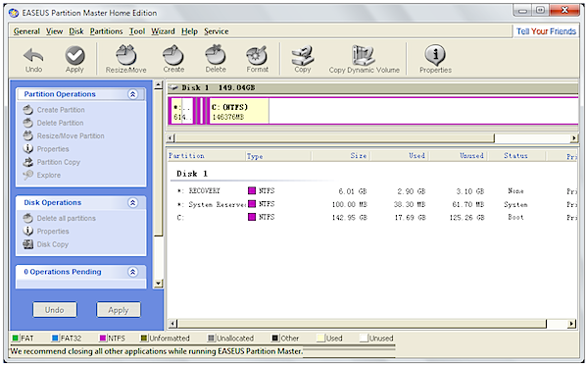Click the FAT green legend swatch

coord(16,339)
